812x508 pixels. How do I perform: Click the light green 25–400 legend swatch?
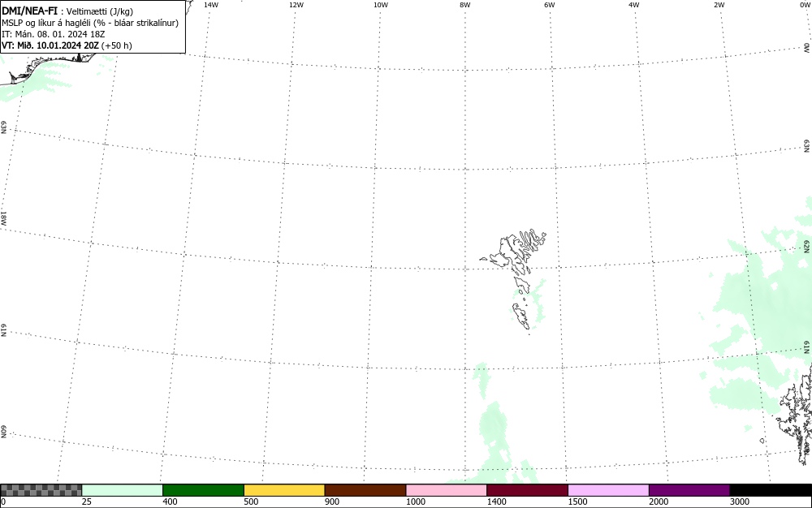pos(123,490)
